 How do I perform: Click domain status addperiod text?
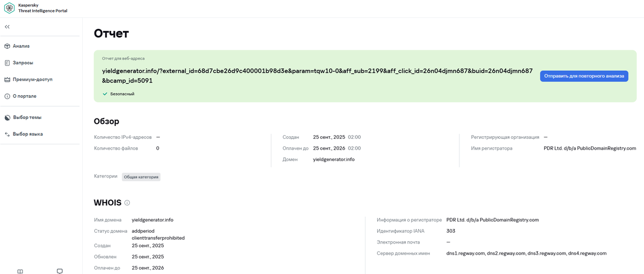click(x=143, y=231)
